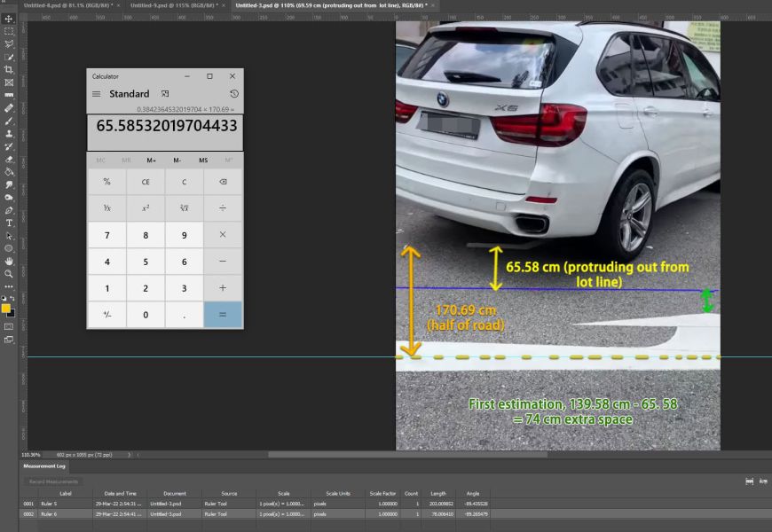This screenshot has height=532, width=772.
Task: Open the Measurement Log tab
Action: 44,466
